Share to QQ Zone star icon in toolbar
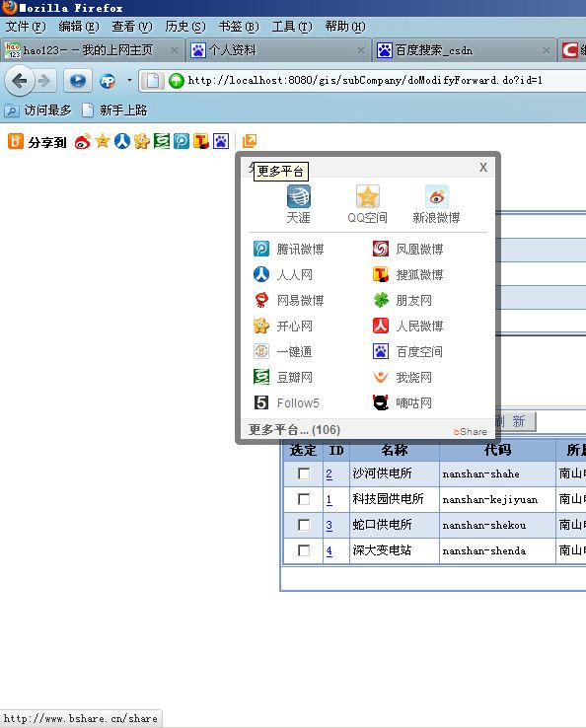586x728 pixels. pos(103,141)
